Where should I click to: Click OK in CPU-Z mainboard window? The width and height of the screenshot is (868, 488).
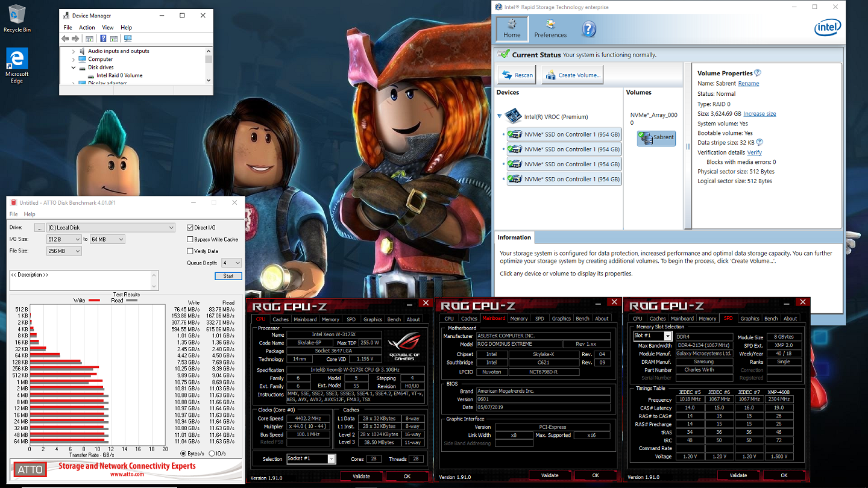tap(596, 475)
